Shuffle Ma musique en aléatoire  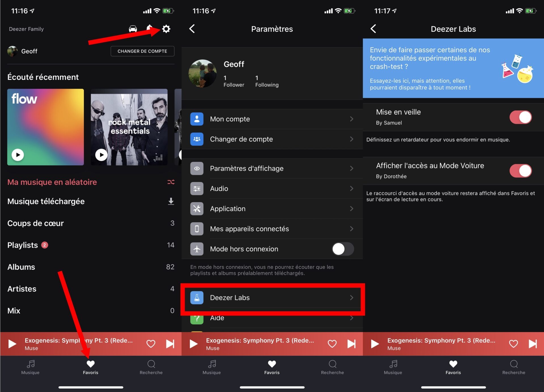(x=171, y=182)
